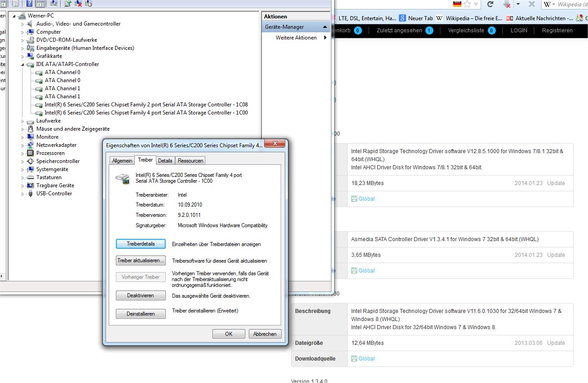Click the Monitore icon in the device tree
This screenshot has width=588, height=383.
point(31,137)
